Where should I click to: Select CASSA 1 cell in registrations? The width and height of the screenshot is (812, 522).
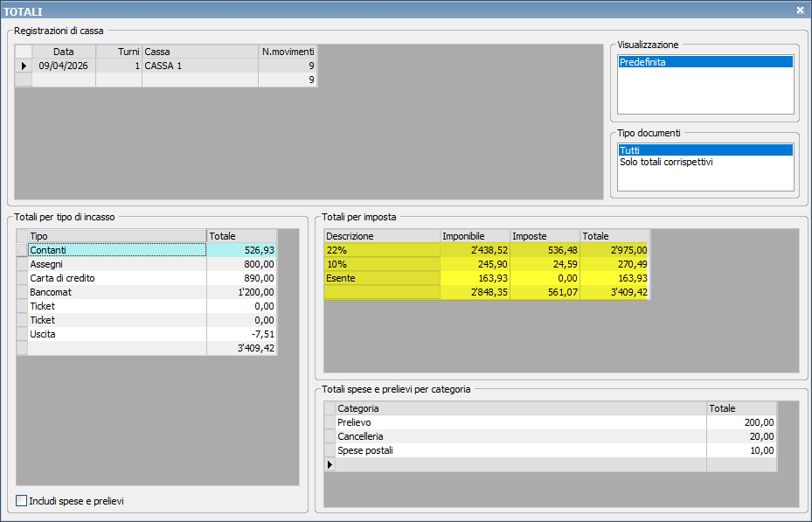point(199,66)
